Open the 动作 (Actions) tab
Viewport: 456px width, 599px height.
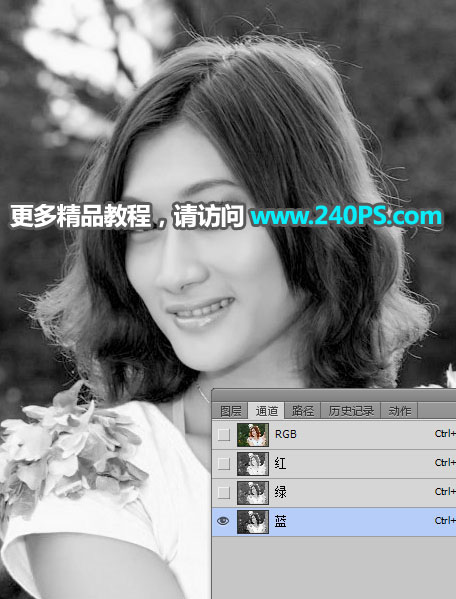point(399,411)
